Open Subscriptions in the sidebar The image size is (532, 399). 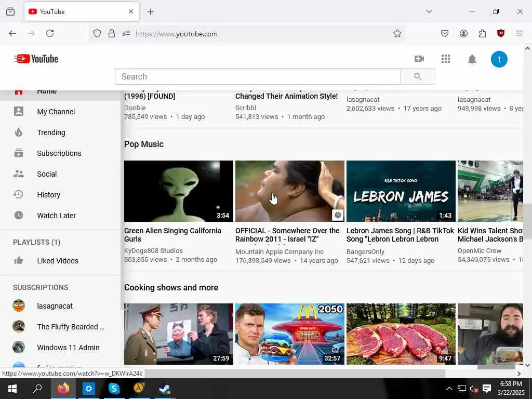click(x=59, y=153)
